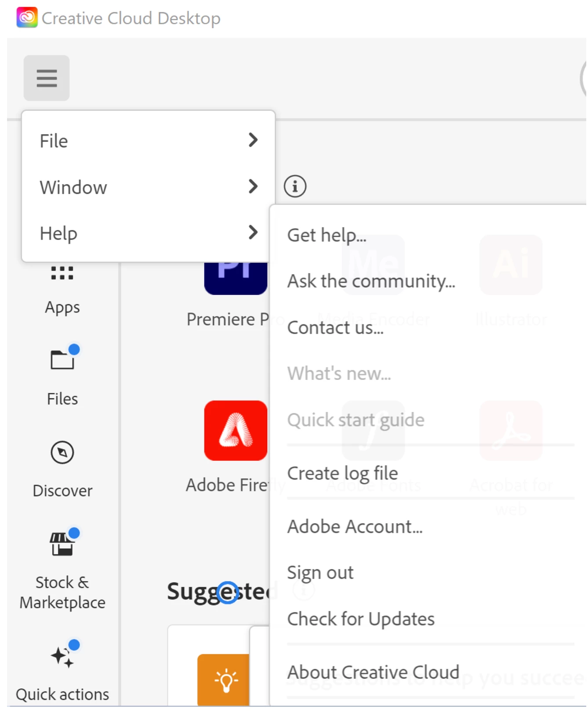
Task: Click the Creative Cloud logo icon
Action: coord(27,18)
